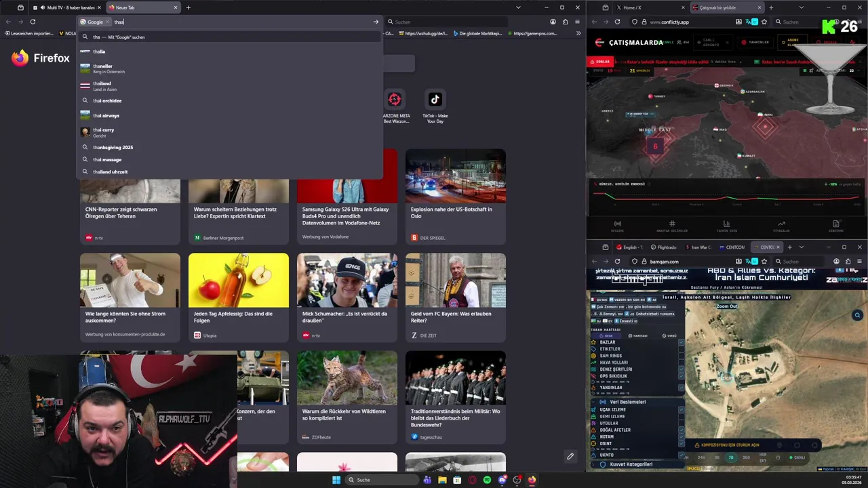
Task: Toggle the Etiketler layer checkbox
Action: click(x=682, y=349)
